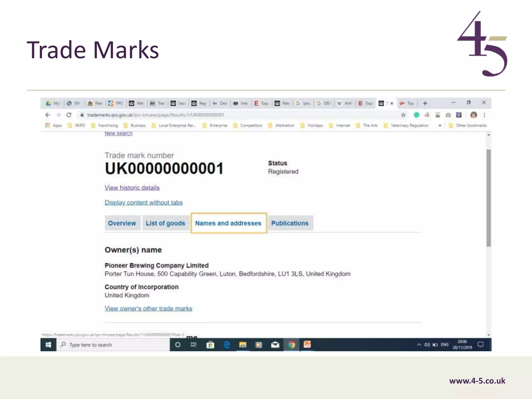Image resolution: width=532 pixels, height=399 pixels.
Task: Launch Microsoft Store from taskbar
Action: click(x=210, y=345)
